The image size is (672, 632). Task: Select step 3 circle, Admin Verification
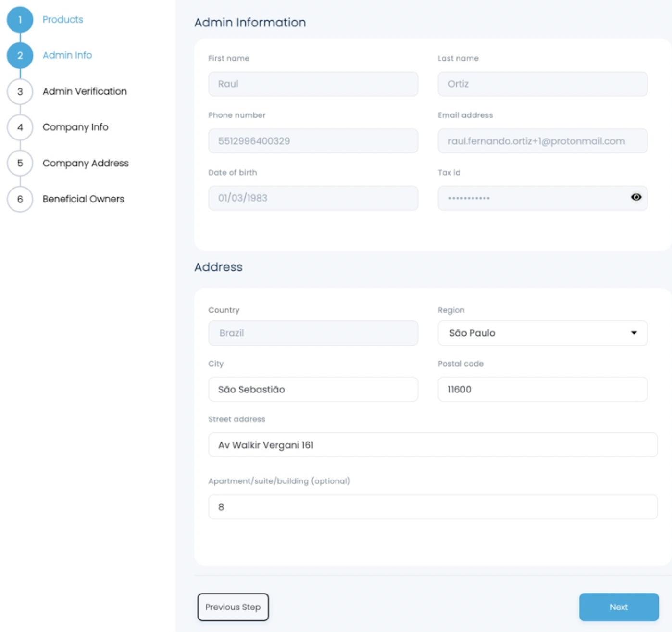tap(20, 91)
